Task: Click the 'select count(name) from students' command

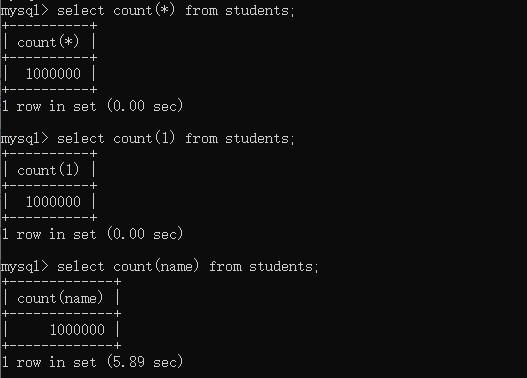Action: (x=188, y=266)
